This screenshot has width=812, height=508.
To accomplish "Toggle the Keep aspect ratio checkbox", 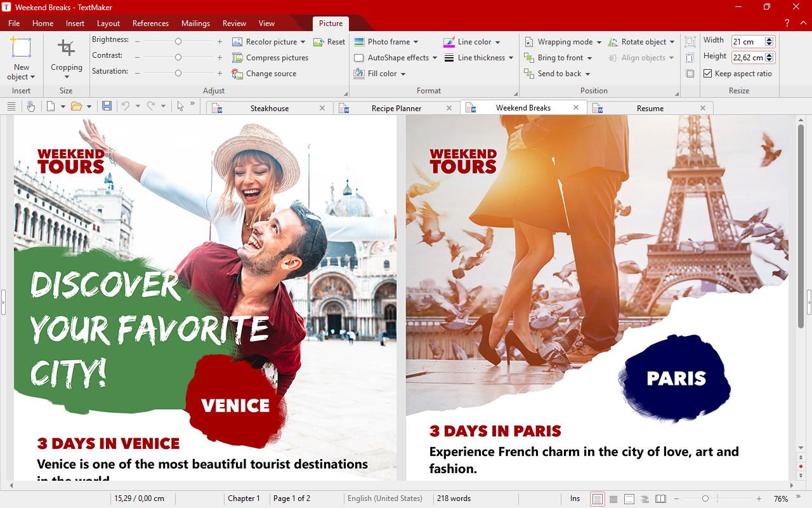I will point(708,74).
